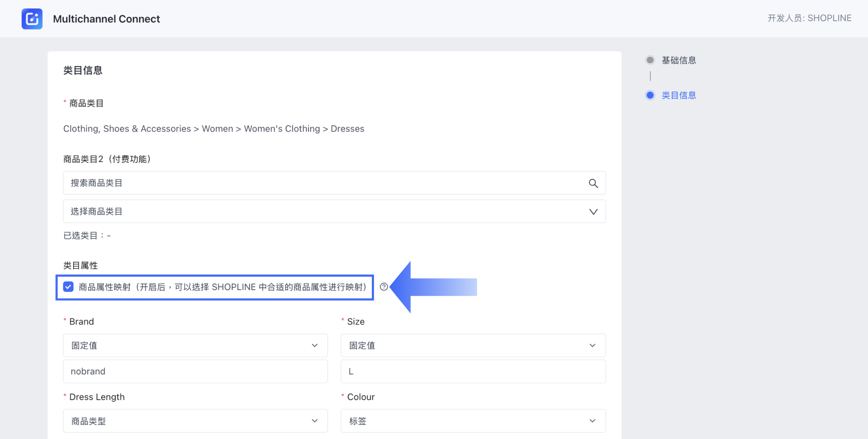
Task: Click the search magnifier icon
Action: pos(593,183)
